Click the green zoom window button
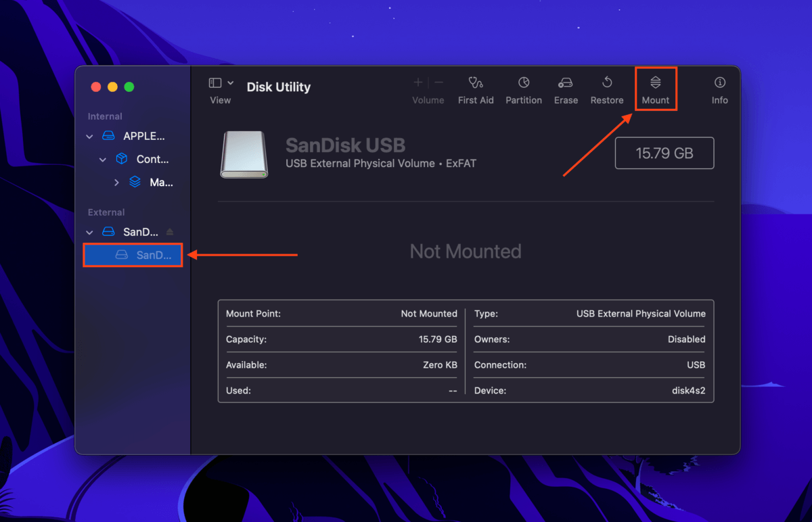The height and width of the screenshot is (522, 812). point(129,87)
